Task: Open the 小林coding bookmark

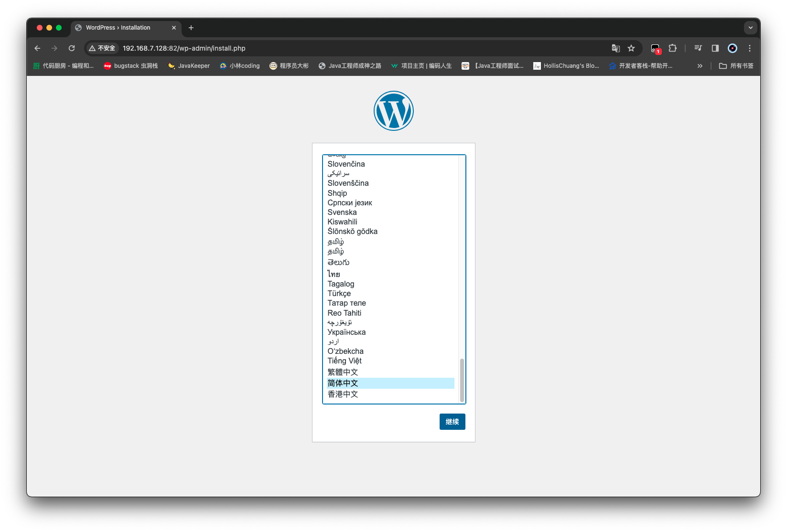Action: (x=240, y=66)
